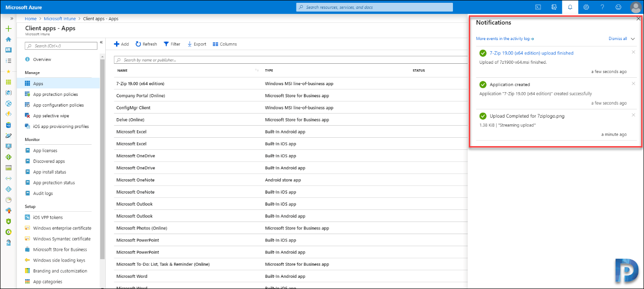Open the Directory and subscription filter icon
Image resolution: width=644 pixels, height=289 pixels.
[x=554, y=7]
